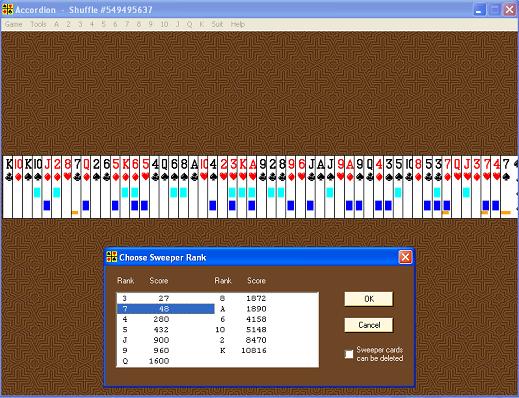Click the Jack of hearts card
Viewport: 519px width, 398px height.
tap(467, 187)
